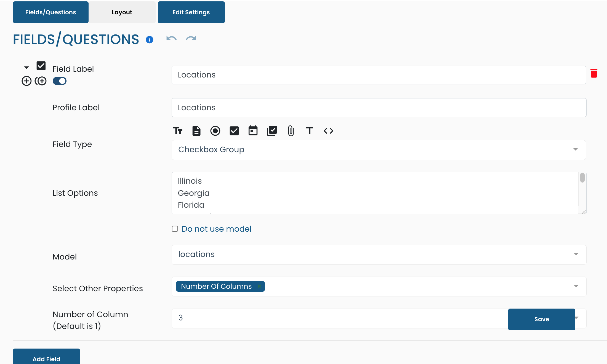Choose the text size field type icon
This screenshot has height=364, width=607.
point(177,131)
